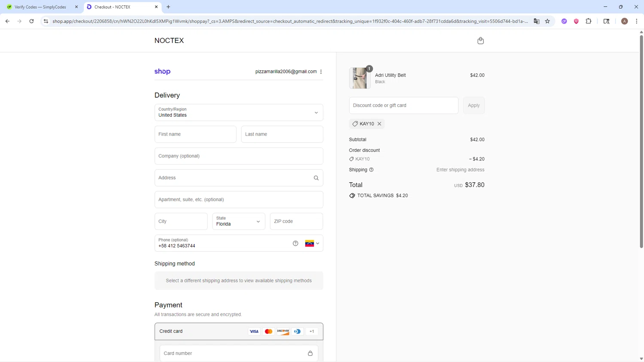
Task: View site information icon in address bar
Action: coord(46,21)
